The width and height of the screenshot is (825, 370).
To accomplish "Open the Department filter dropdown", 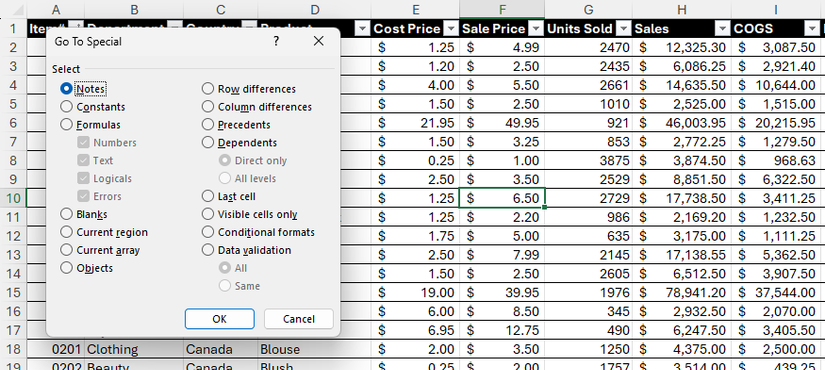I will click(175, 26).
